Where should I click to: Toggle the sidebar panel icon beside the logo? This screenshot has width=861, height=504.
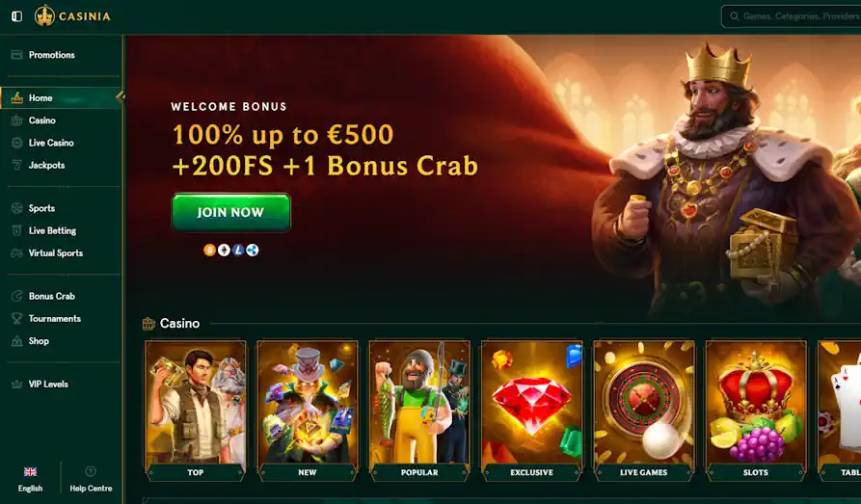pyautogui.click(x=17, y=16)
